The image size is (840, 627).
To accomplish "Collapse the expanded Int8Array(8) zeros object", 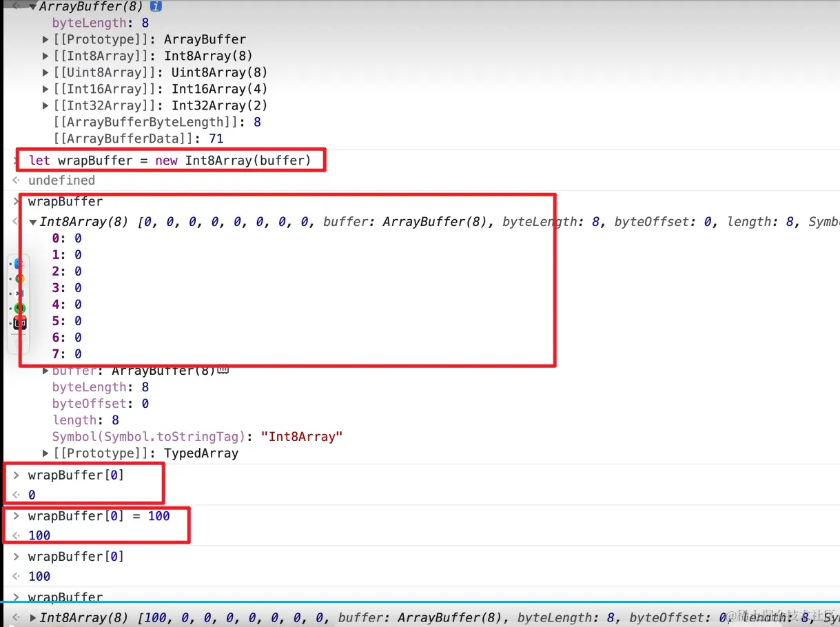I will coord(33,222).
